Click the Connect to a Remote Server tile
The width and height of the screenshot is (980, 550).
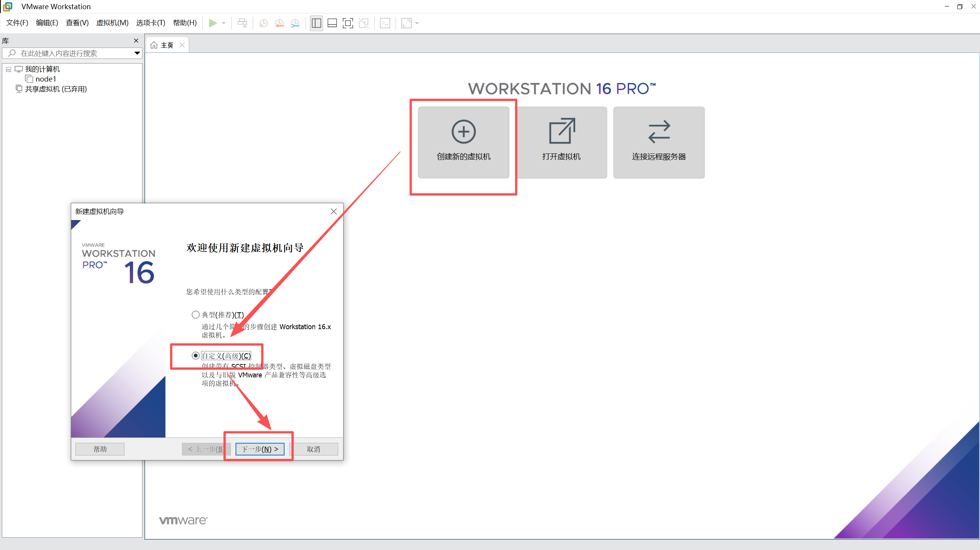coord(659,142)
